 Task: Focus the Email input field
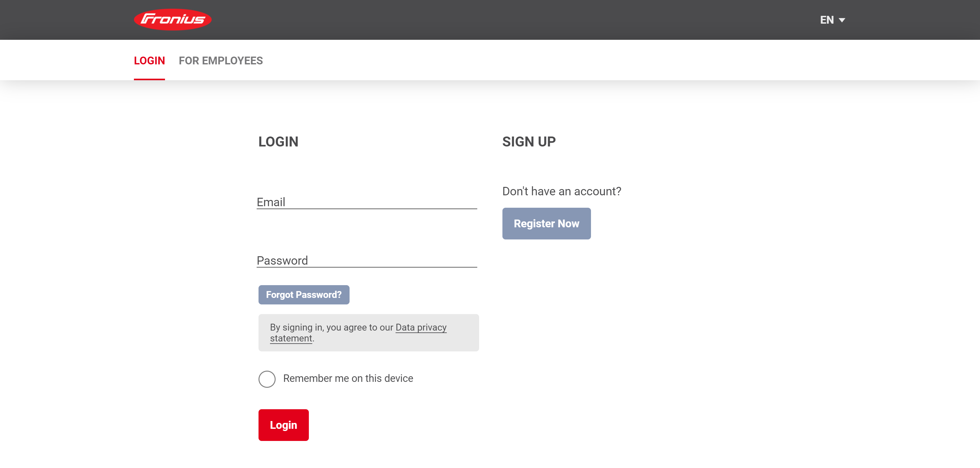[x=366, y=201]
